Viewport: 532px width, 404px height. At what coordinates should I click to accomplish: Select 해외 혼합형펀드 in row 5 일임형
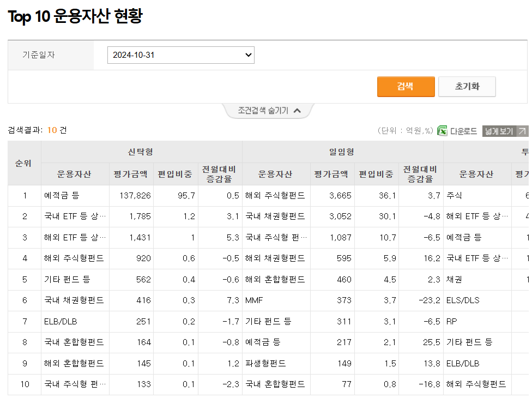pyautogui.click(x=275, y=279)
